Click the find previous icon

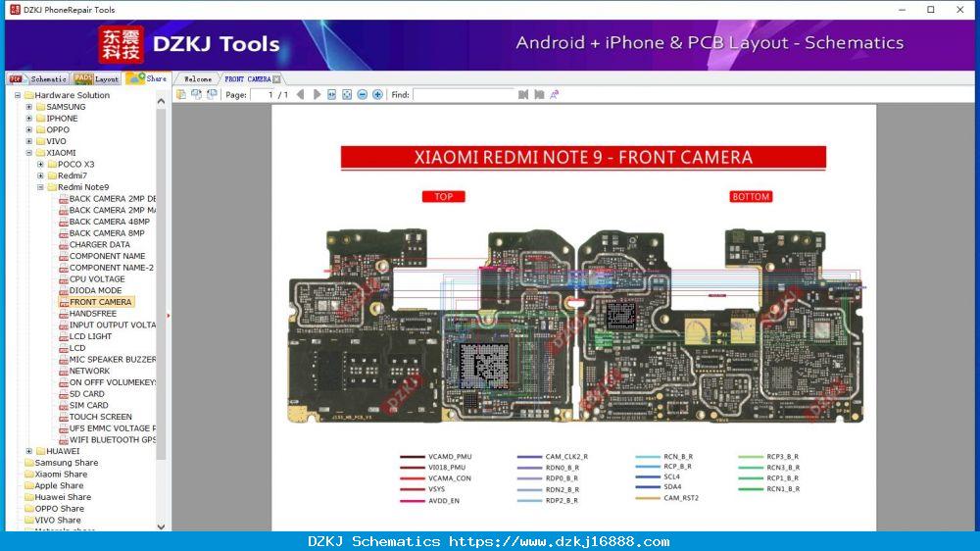click(x=523, y=94)
